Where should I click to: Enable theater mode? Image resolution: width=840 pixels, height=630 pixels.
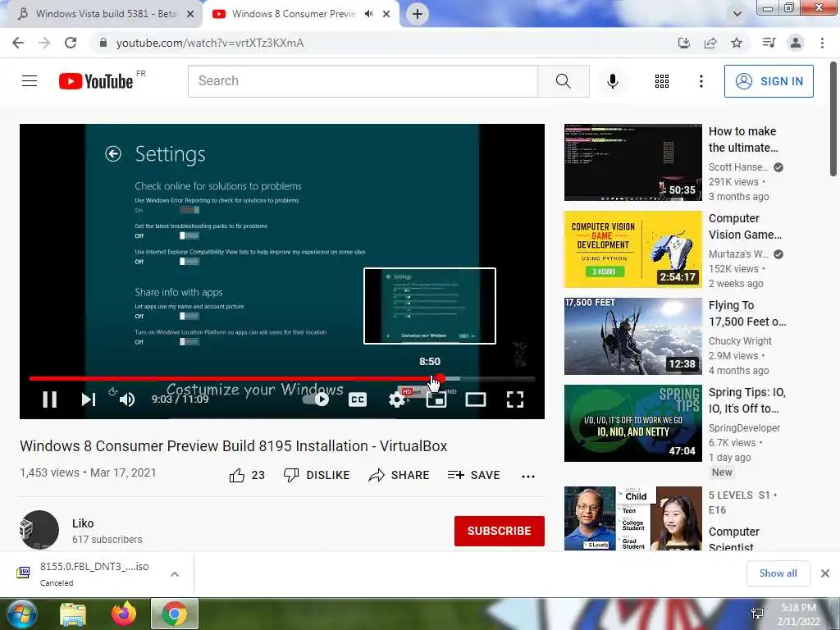click(x=476, y=399)
